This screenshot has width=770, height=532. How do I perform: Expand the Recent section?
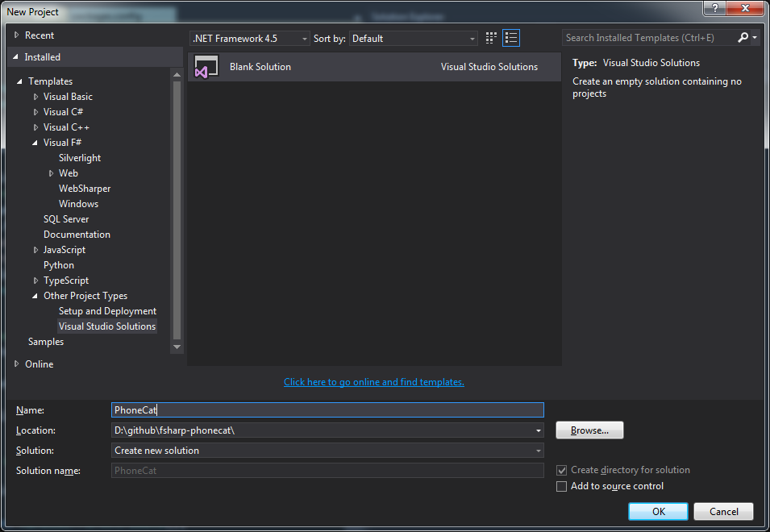point(17,35)
